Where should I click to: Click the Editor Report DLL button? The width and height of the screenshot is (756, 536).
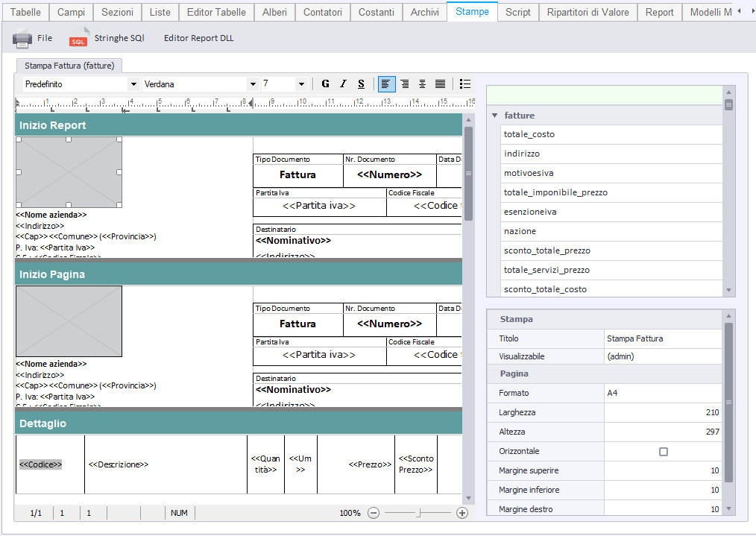coord(198,38)
